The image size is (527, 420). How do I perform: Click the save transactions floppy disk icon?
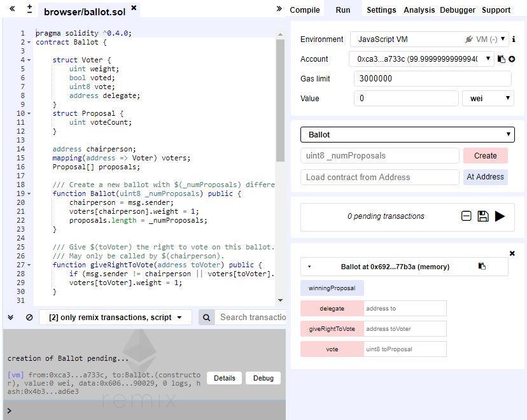483,216
